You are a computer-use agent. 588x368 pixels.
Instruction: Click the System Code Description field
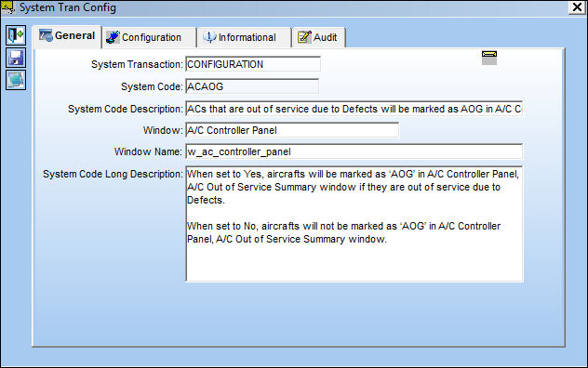(x=354, y=109)
